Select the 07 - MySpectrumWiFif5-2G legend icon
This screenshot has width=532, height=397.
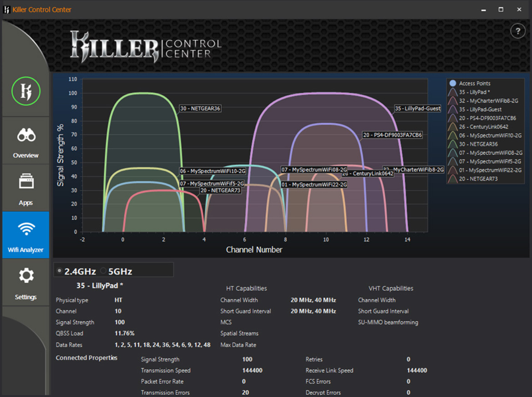coord(453,161)
